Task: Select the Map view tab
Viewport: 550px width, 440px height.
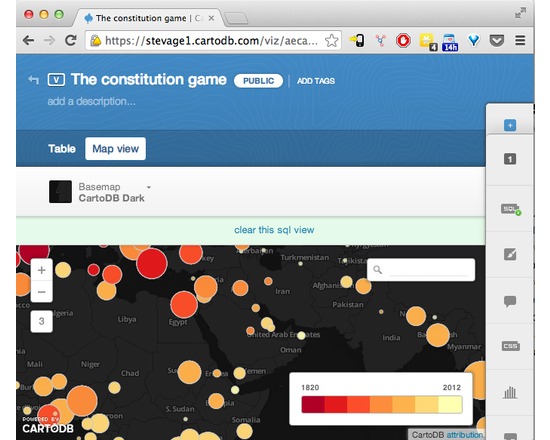Action: 115,149
